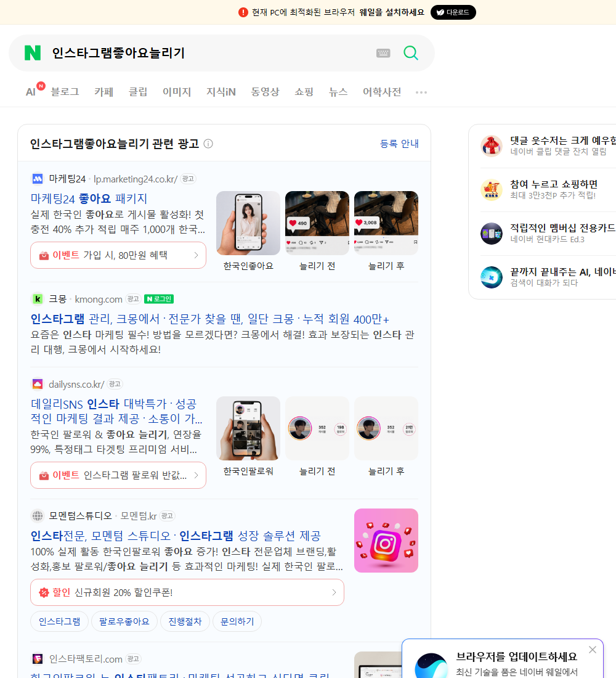
Task: Open the 마케팅24 좋아요 패키지 ad title
Action: point(89,198)
